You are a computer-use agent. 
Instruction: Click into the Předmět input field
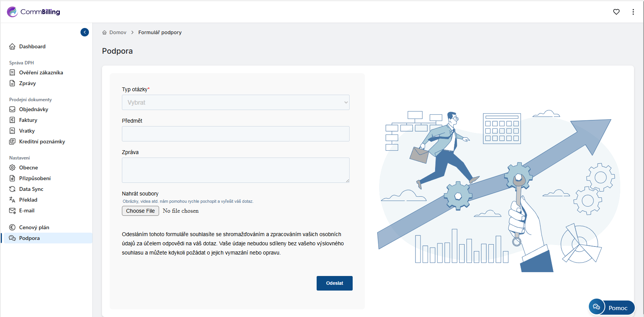(235, 134)
